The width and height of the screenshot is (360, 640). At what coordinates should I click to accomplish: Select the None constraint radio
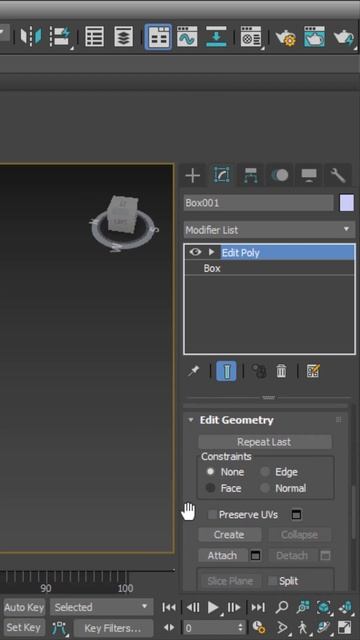click(x=210, y=472)
